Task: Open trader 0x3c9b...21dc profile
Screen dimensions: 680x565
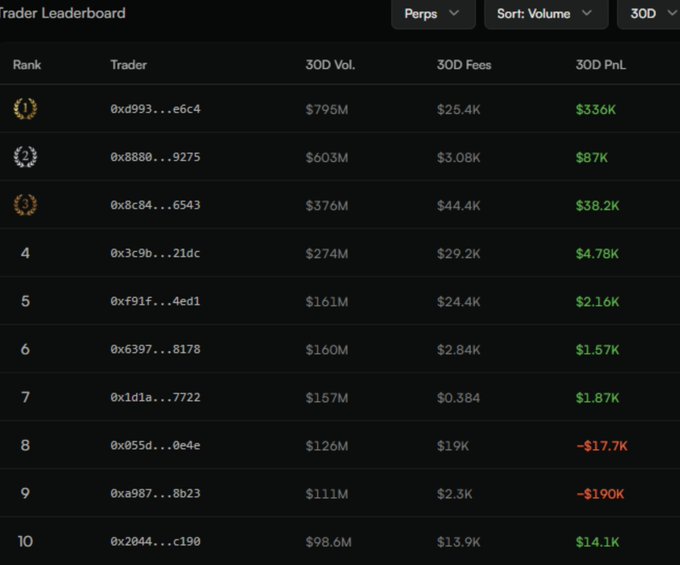Action: 155,253
